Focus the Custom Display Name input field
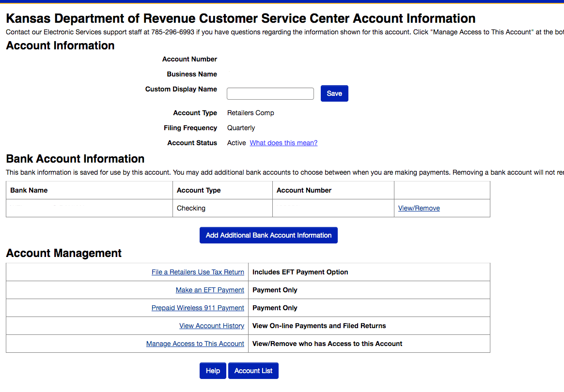 [x=270, y=93]
